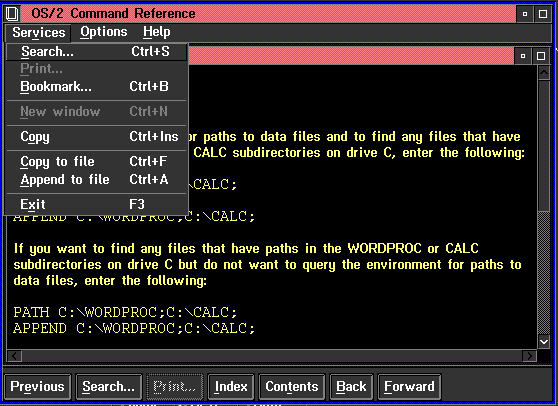
Task: Open the Contents via bottom button
Action: coord(292,387)
